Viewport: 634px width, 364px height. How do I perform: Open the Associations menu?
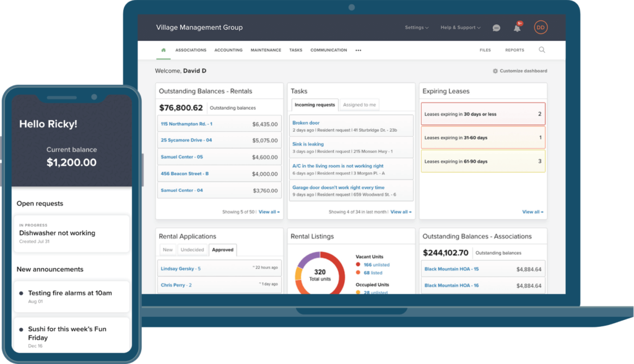pos(191,50)
